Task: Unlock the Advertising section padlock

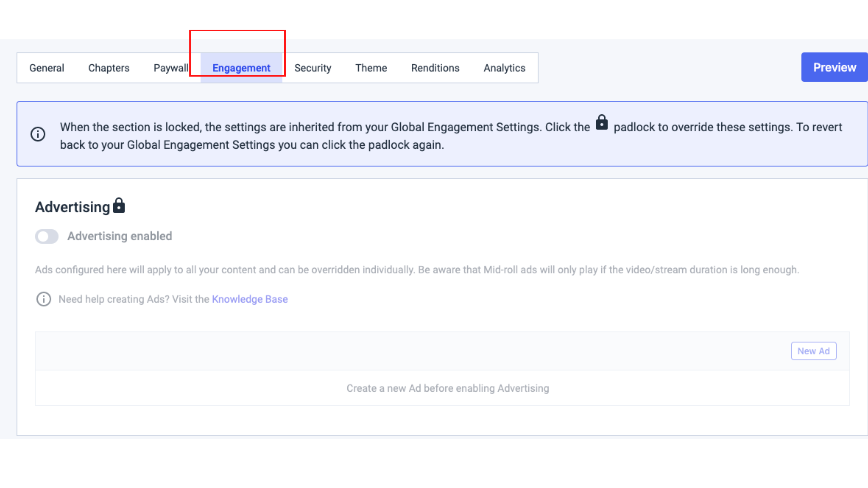Action: (x=119, y=205)
